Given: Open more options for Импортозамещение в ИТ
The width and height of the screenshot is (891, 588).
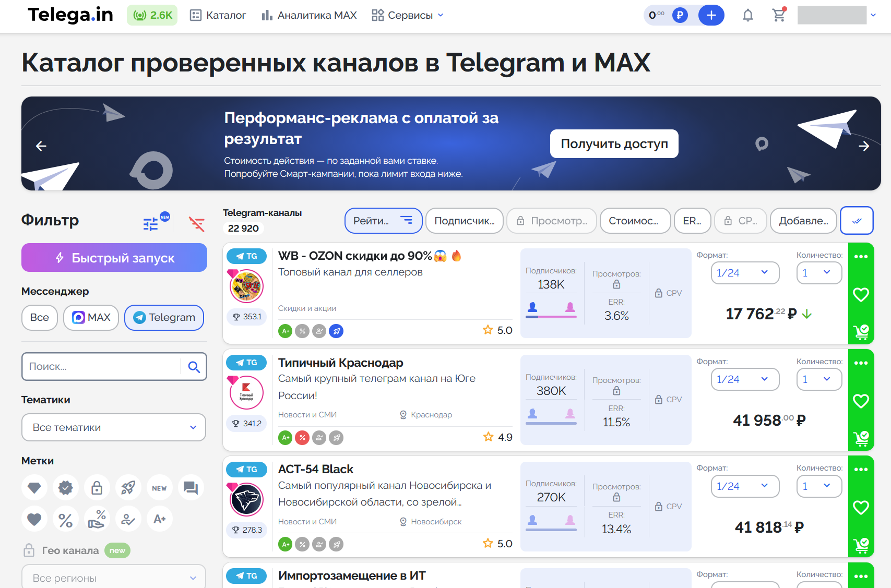Looking at the screenshot, I should pos(861,576).
